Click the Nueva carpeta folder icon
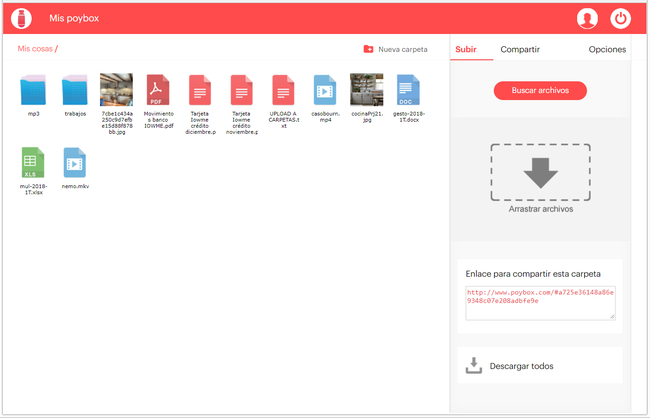 [x=368, y=49]
